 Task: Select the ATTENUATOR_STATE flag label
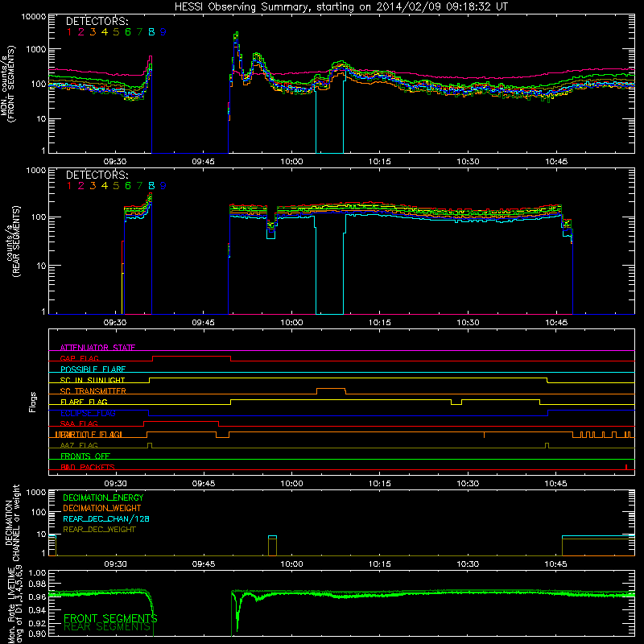pyautogui.click(x=97, y=348)
